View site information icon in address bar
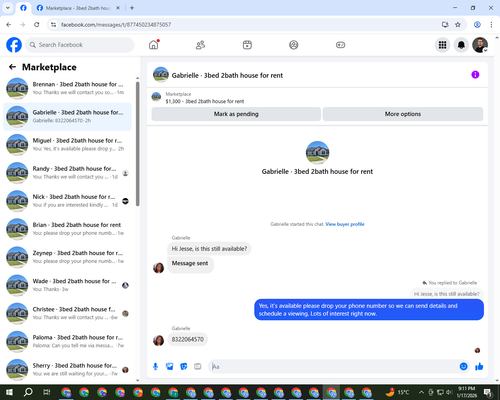The image size is (500, 400). [x=53, y=25]
